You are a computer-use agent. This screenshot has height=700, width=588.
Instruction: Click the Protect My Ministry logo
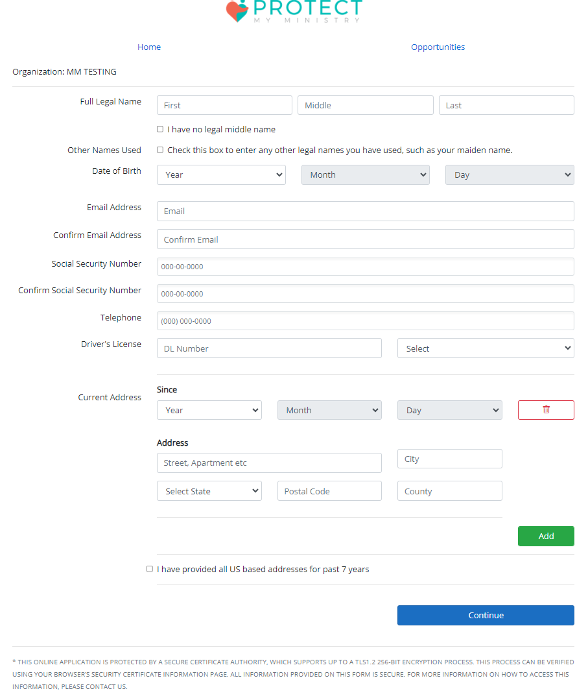point(294,11)
